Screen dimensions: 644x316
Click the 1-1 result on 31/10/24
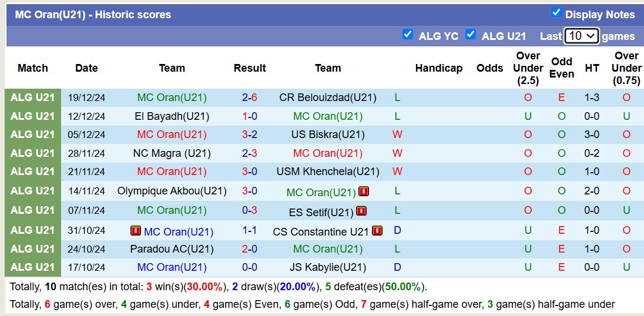pyautogui.click(x=250, y=231)
